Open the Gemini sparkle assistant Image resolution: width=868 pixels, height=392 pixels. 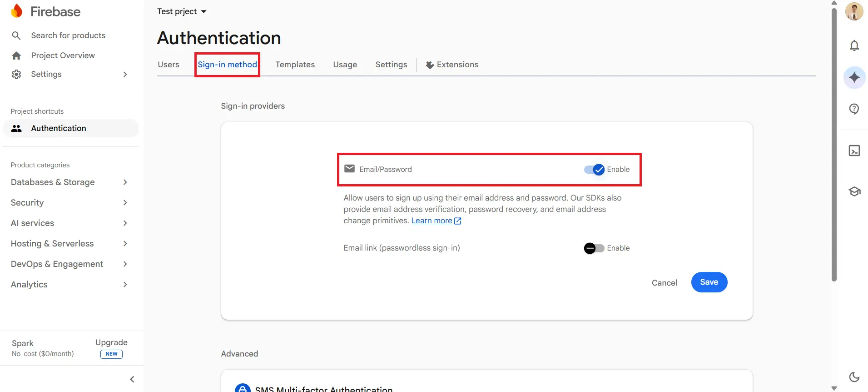tap(854, 77)
